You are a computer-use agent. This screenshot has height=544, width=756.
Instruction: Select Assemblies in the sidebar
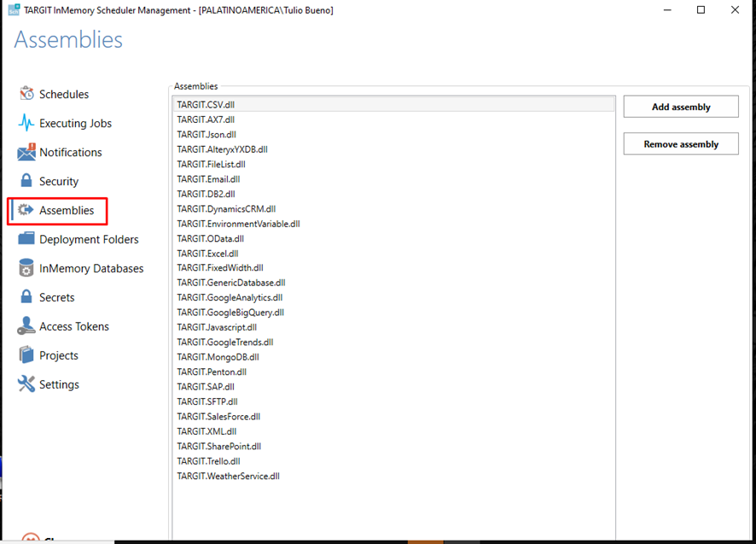click(67, 210)
